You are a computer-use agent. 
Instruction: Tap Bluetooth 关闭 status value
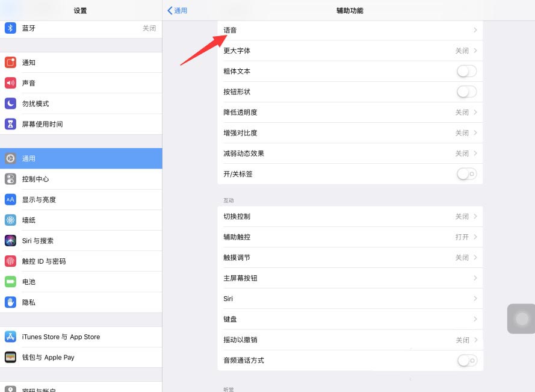(149, 28)
